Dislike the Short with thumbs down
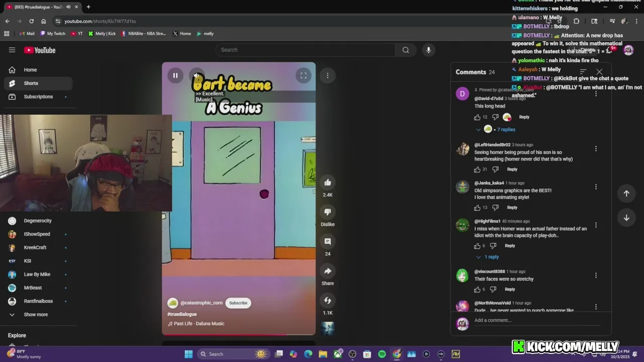The image size is (644, 362). (x=328, y=212)
